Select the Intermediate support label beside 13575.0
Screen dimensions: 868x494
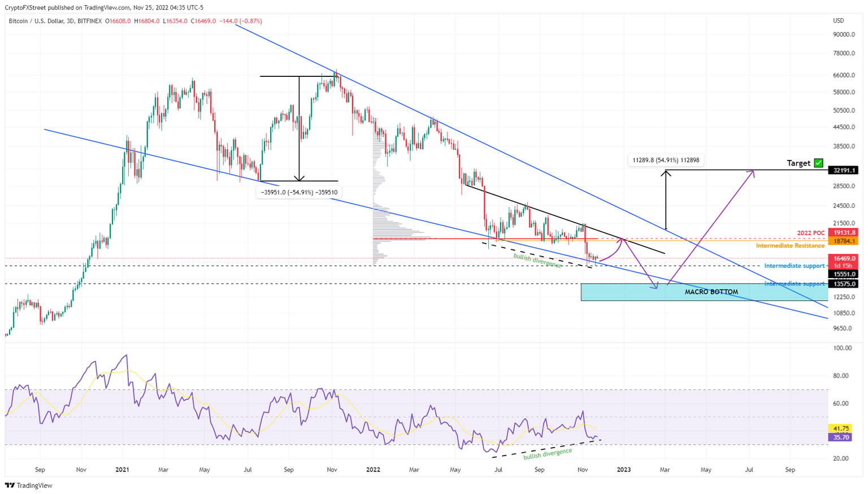795,284
